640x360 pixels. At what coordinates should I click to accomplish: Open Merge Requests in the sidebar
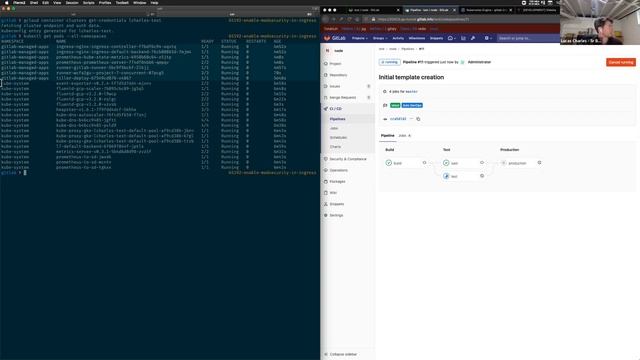pos(343,98)
